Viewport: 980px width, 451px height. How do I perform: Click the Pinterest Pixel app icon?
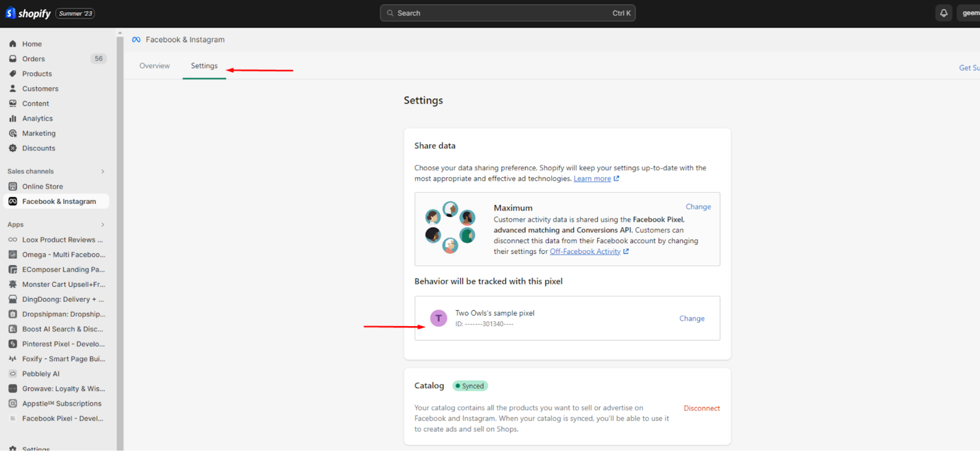[13, 344]
